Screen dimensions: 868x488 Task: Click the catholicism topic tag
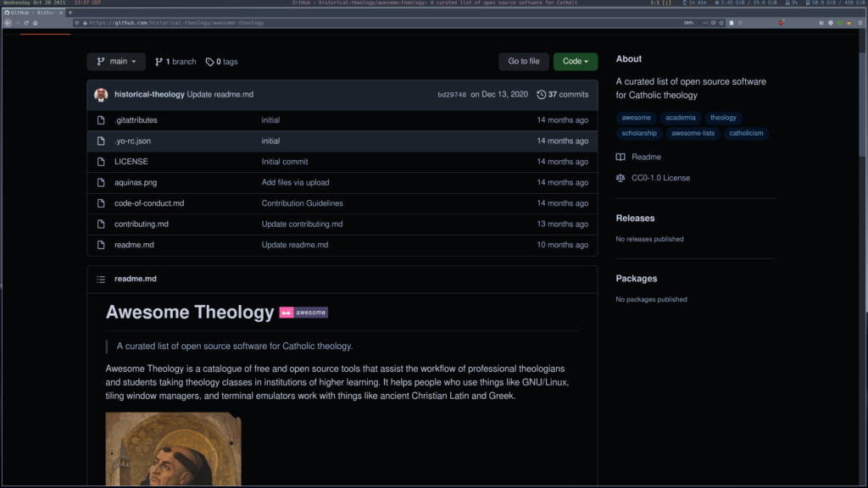pyautogui.click(x=746, y=133)
